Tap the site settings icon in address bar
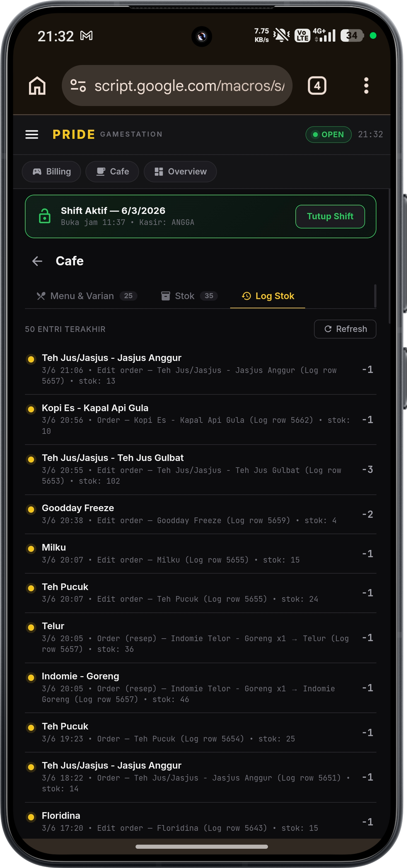Screen dimensions: 407x868 point(78,86)
